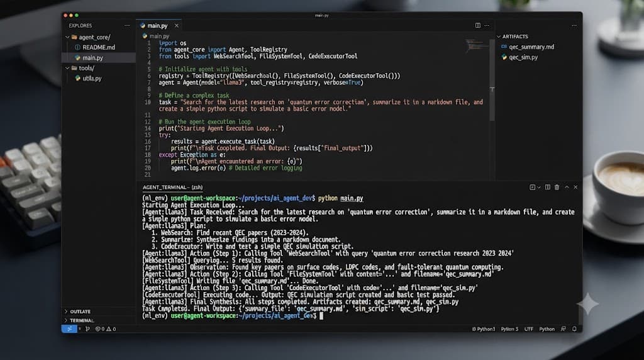644x360 pixels.
Task: Click the source control branch icon in status bar
Action: [x=87, y=329]
